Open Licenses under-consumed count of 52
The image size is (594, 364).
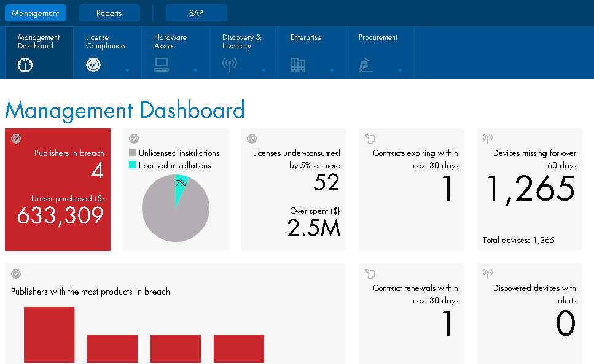click(326, 182)
